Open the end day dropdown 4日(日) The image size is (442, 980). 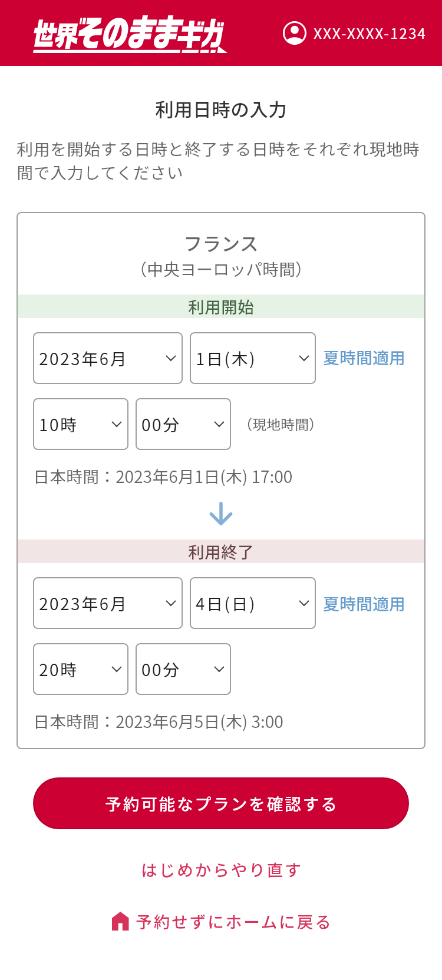tap(253, 603)
